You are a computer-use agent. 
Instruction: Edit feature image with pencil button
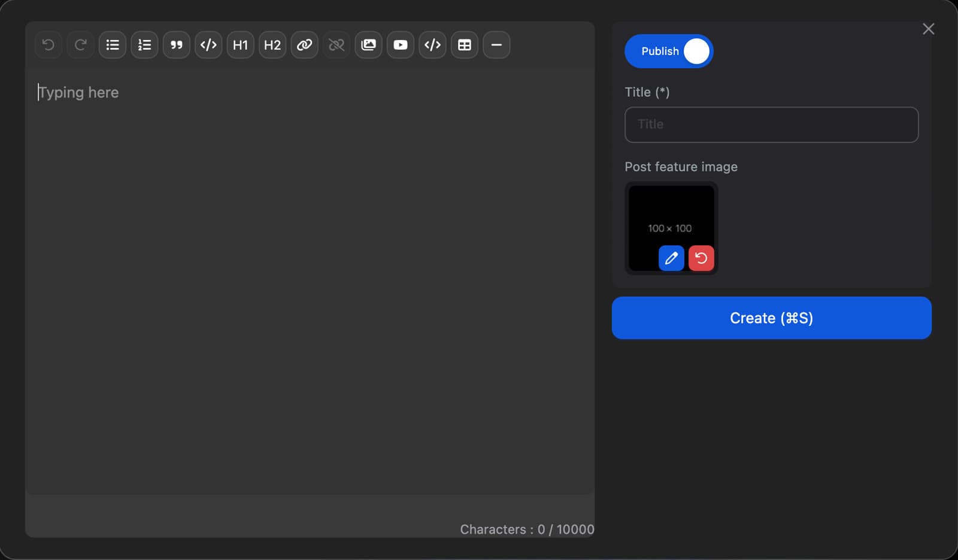click(x=671, y=258)
